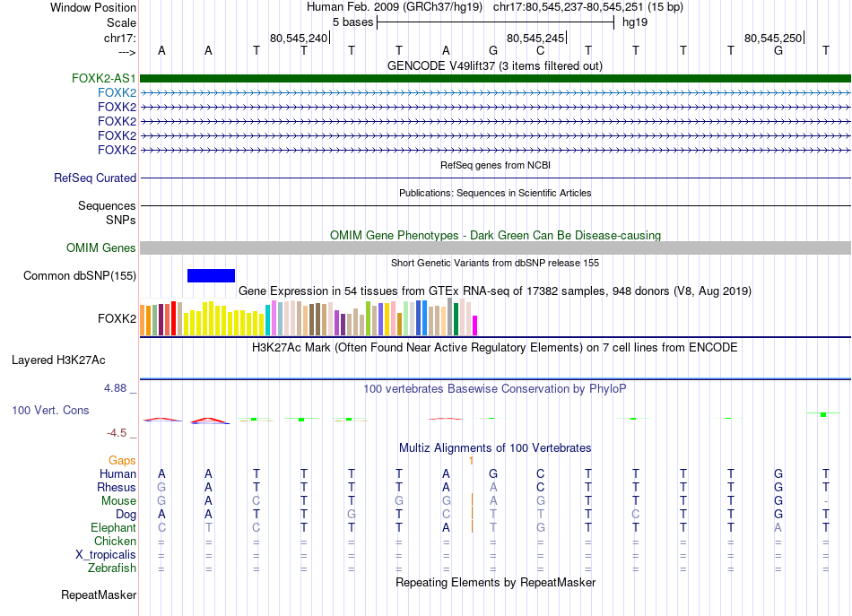Click the chr17:80,545,237-80,545,251 position text
Viewport: 852px width, 616px height.
click(x=569, y=7)
